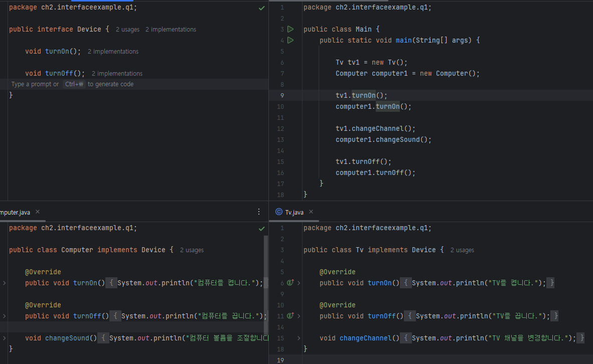Click 'Device' name in interface declaration
The width and height of the screenshot is (593, 364).
[89, 30]
